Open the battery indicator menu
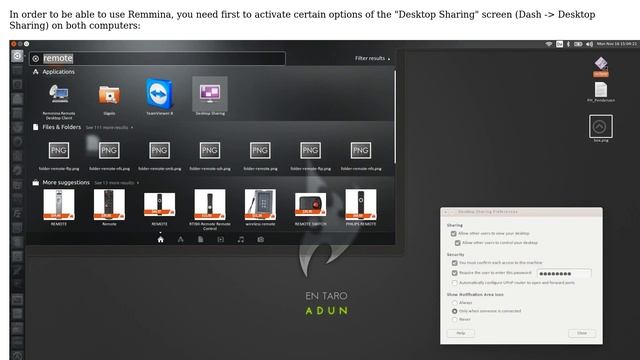The width and height of the screenshot is (640, 360). 578,44
